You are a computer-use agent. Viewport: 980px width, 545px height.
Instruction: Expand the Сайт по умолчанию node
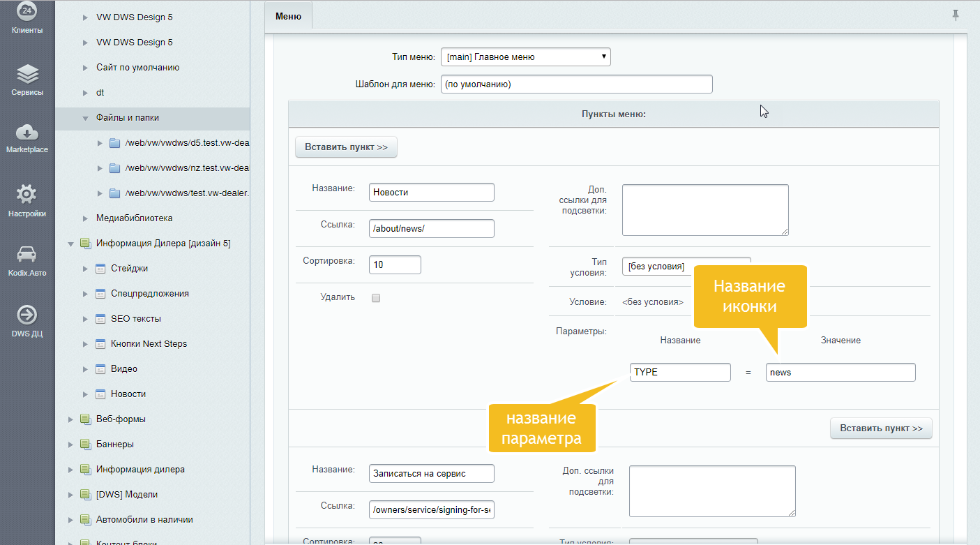(85, 68)
